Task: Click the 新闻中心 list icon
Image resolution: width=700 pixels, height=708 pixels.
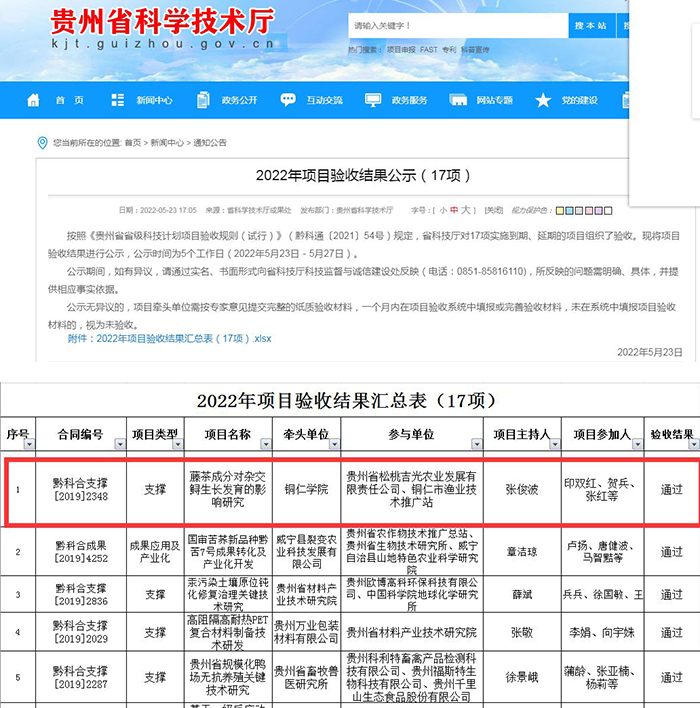Action: [x=117, y=100]
